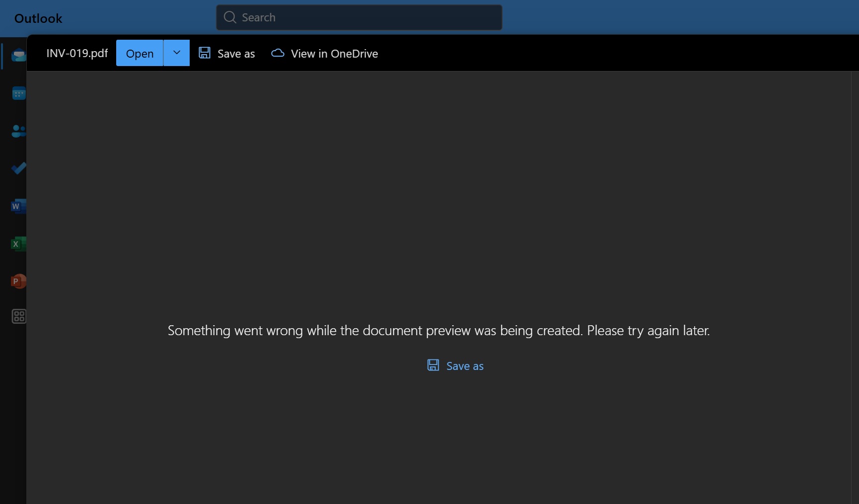Open the More apps grid icon
Screen dimensions: 859x504
pos(19,316)
